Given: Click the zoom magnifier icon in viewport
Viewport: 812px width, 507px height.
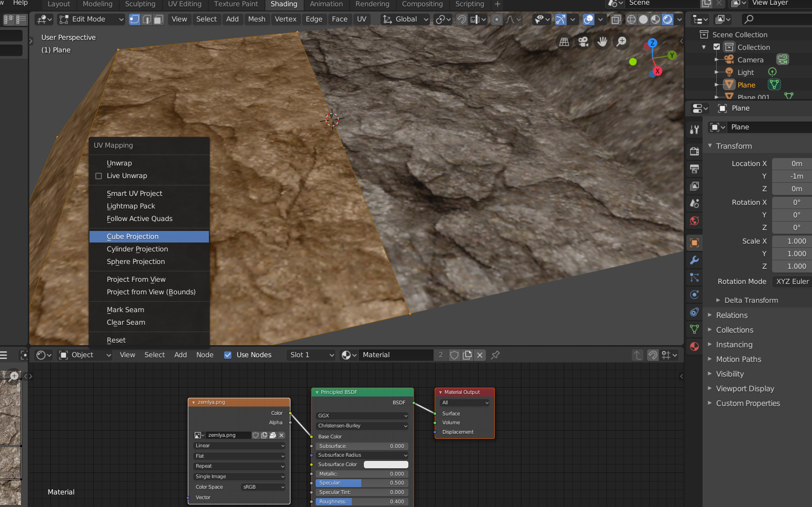Looking at the screenshot, I should [621, 42].
